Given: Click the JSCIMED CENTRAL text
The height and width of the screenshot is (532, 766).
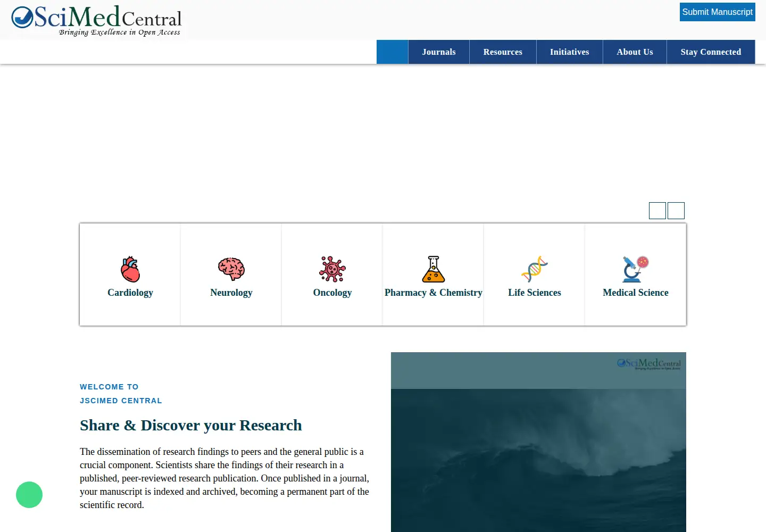Looking at the screenshot, I should [121, 401].
